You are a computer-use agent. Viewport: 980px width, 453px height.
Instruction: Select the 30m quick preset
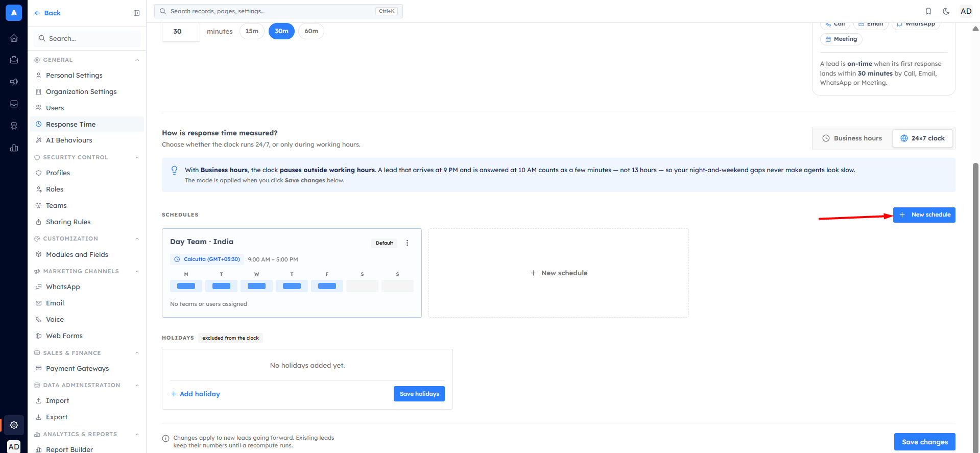click(281, 31)
